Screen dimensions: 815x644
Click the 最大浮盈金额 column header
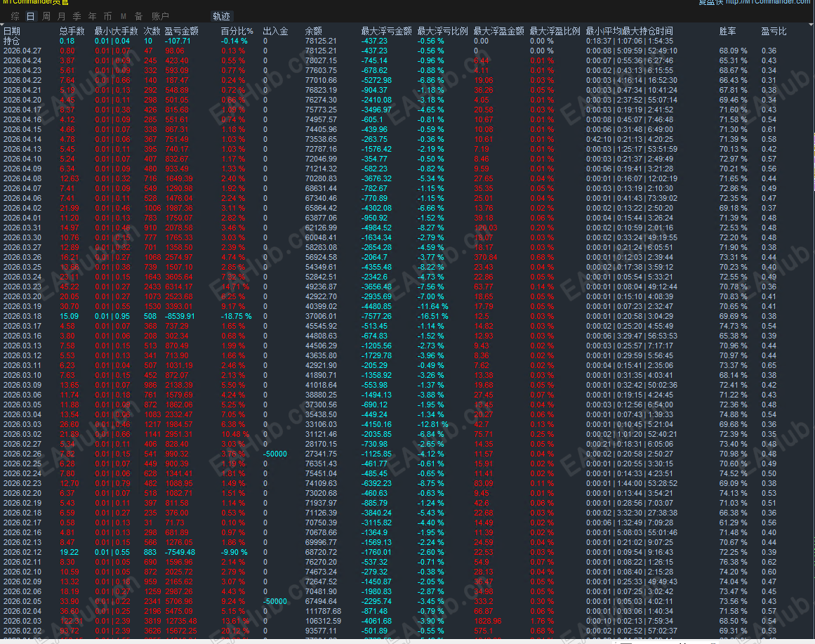(x=498, y=31)
